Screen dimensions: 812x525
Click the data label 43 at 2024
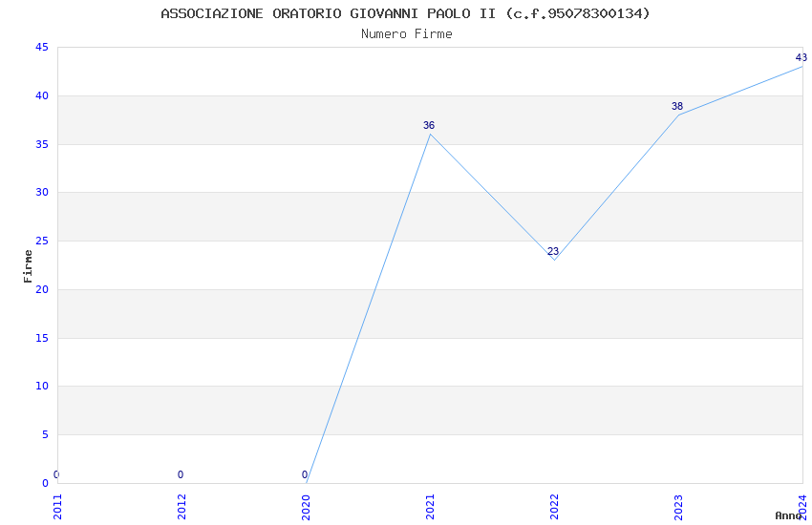[801, 57]
